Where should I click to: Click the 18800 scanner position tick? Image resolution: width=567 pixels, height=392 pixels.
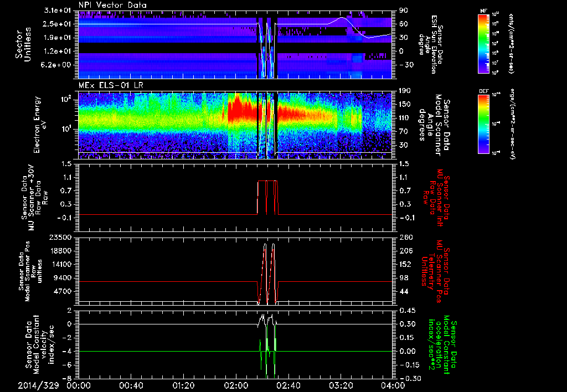(60, 251)
